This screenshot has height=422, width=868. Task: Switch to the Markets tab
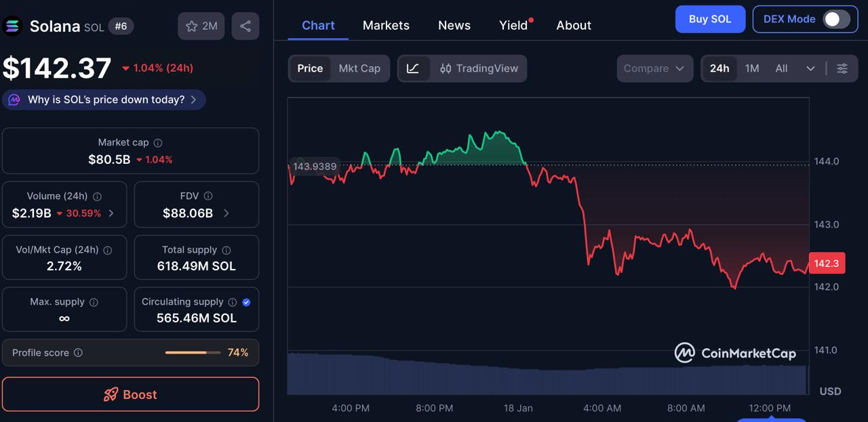385,25
